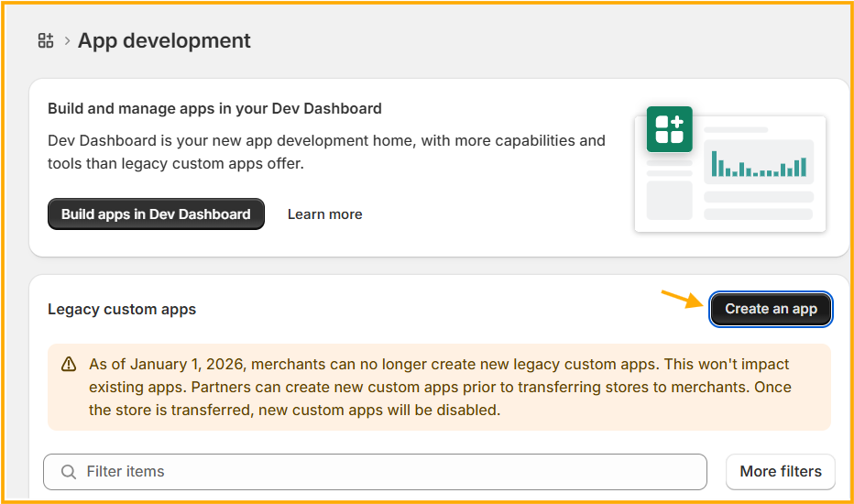The image size is (854, 504).
Task: Click the Build and manage apps heading
Action: [x=214, y=108]
